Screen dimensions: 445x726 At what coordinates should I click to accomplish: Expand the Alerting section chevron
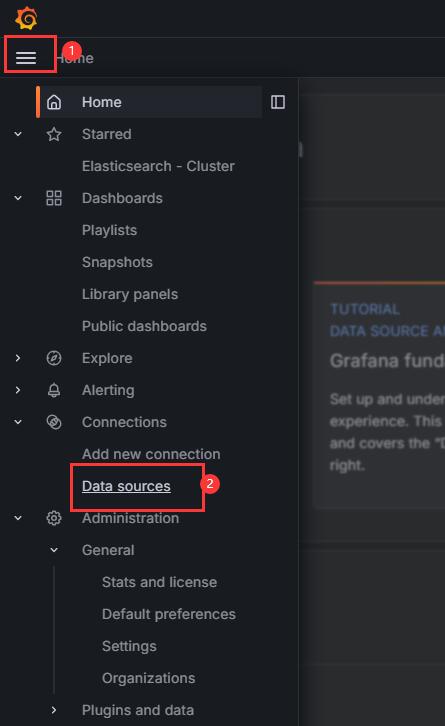[18, 390]
